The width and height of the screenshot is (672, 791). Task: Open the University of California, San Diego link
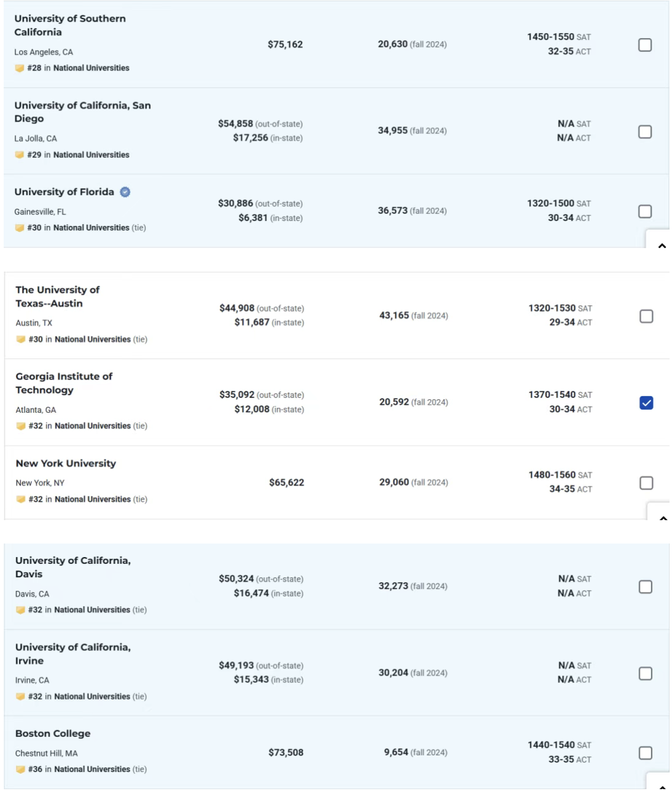click(83, 112)
